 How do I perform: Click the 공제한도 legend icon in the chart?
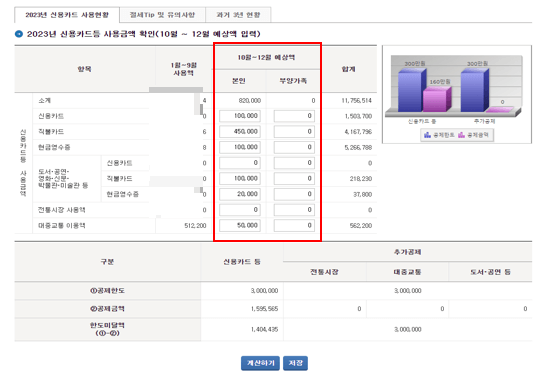click(427, 135)
